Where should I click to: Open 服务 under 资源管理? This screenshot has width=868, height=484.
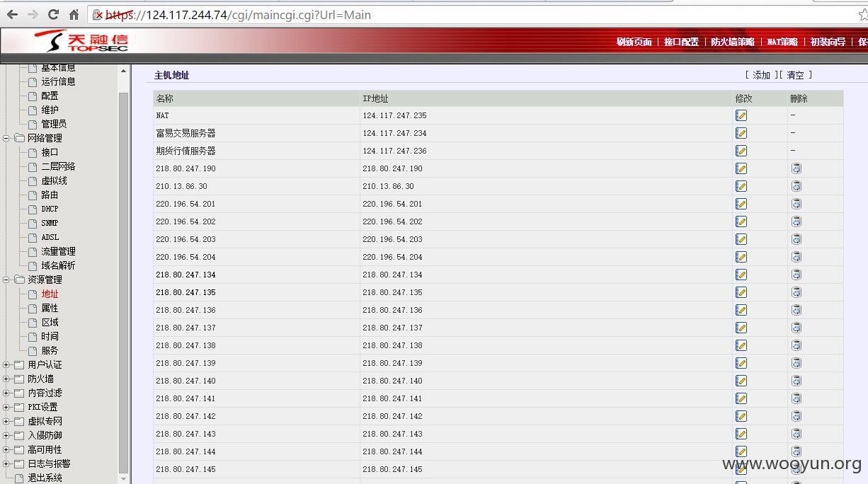point(50,350)
